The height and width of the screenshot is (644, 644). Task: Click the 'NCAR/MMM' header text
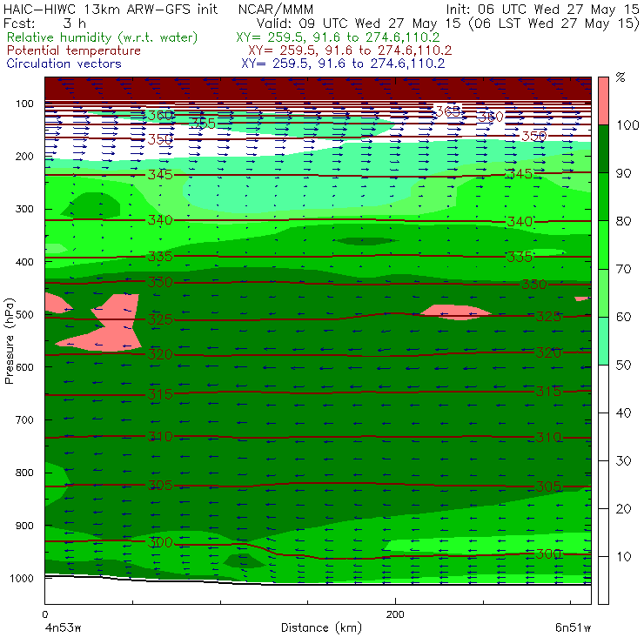276,9
